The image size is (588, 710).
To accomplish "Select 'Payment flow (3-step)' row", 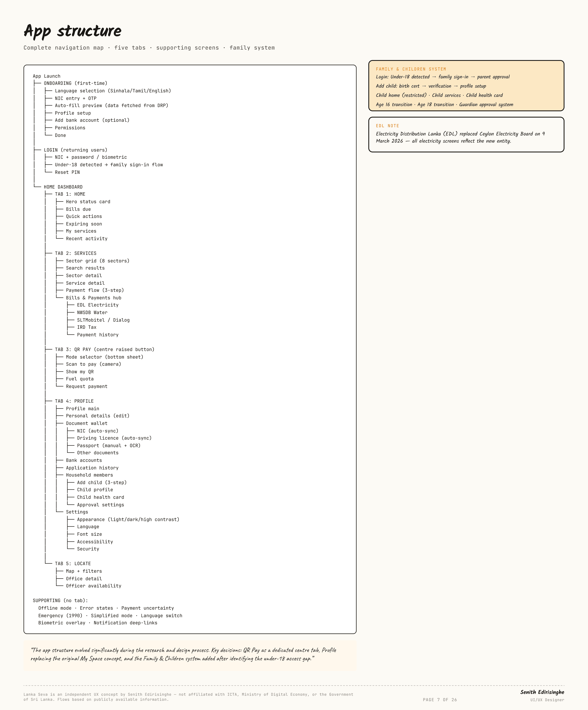I will tap(95, 290).
